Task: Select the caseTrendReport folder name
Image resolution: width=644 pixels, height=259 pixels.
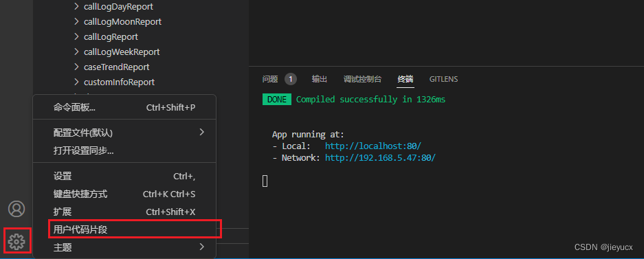Action: [117, 67]
